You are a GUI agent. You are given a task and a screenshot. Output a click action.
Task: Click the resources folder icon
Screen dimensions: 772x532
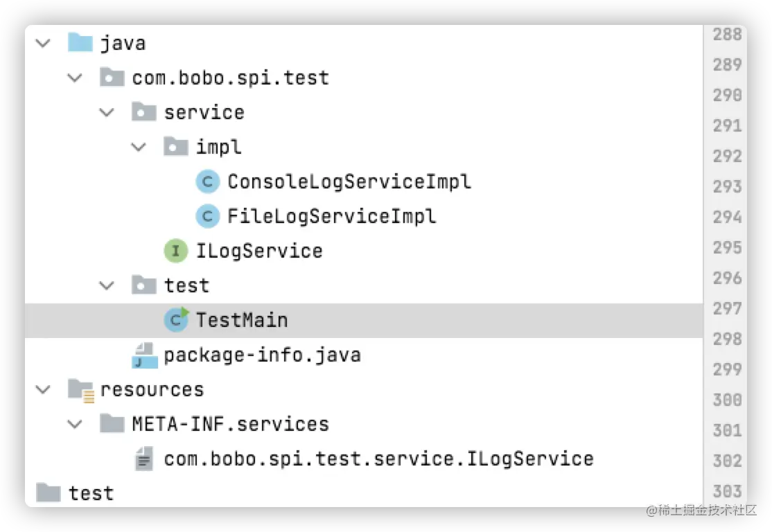tap(81, 391)
